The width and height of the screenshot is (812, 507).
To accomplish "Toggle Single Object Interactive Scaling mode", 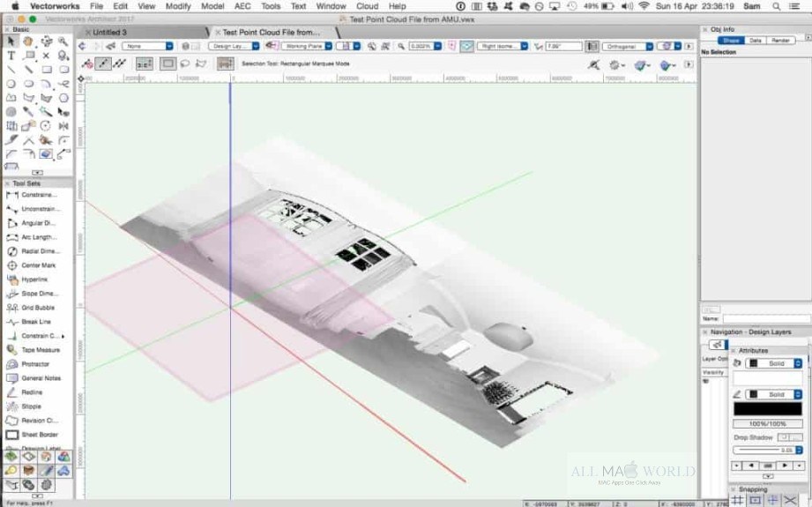I will point(103,63).
